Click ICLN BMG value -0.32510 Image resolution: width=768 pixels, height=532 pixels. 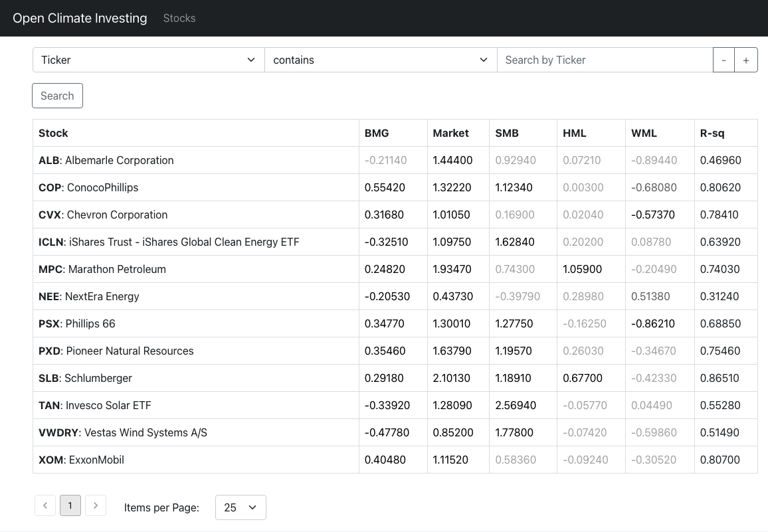pyautogui.click(x=387, y=242)
